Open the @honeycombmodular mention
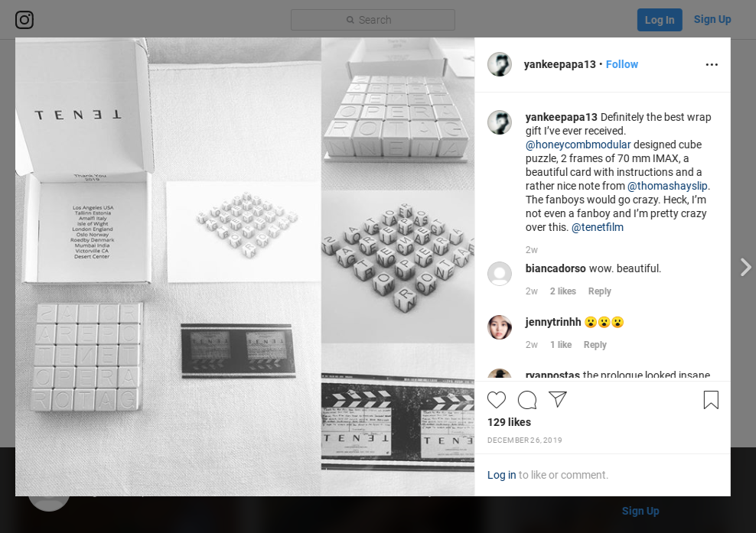This screenshot has height=533, width=756. [578, 145]
